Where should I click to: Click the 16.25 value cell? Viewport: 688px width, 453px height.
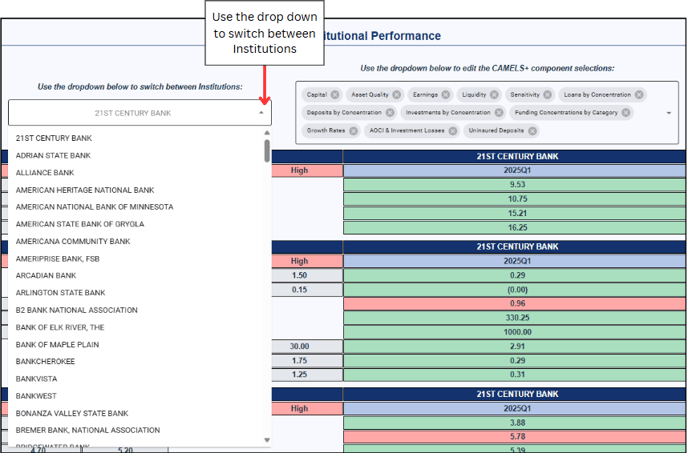(x=514, y=227)
